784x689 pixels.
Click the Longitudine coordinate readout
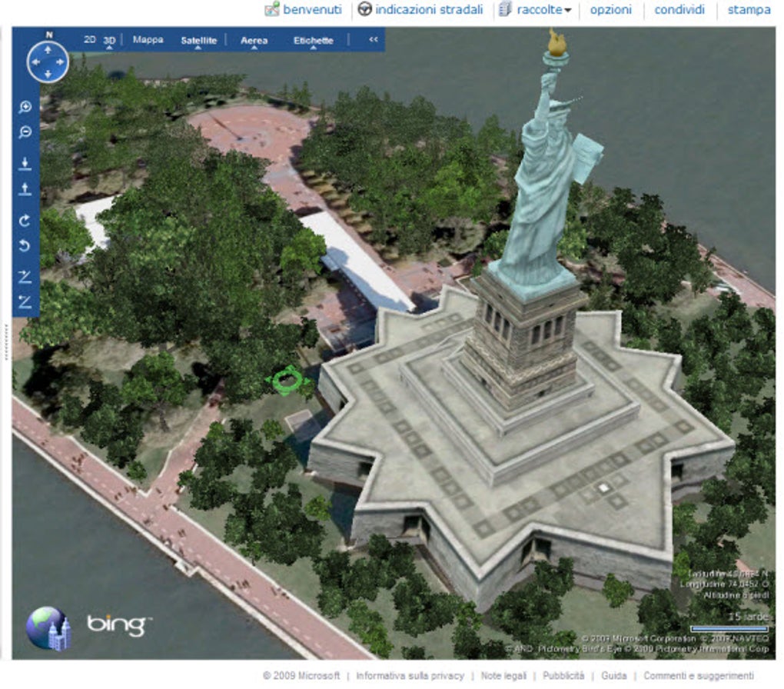725,584
